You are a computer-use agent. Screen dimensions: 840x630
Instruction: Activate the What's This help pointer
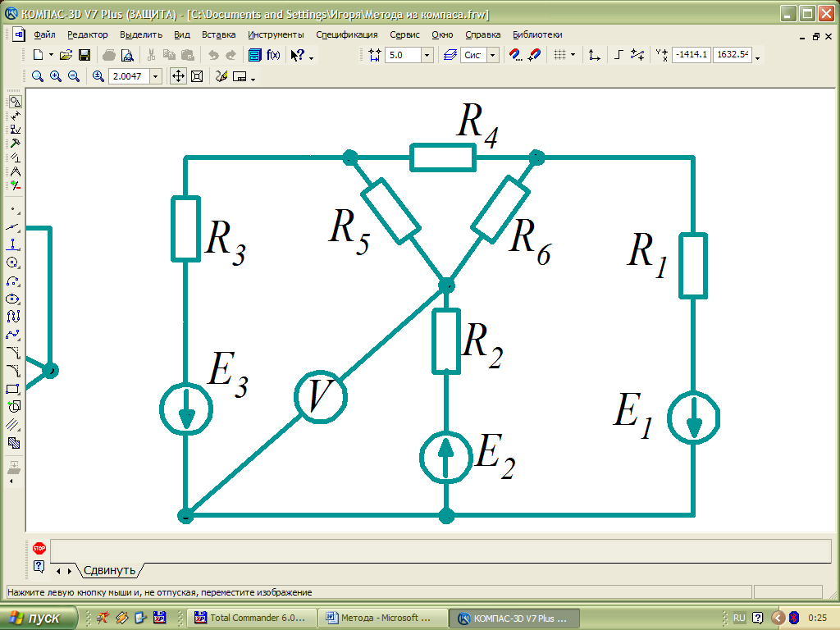point(297,55)
